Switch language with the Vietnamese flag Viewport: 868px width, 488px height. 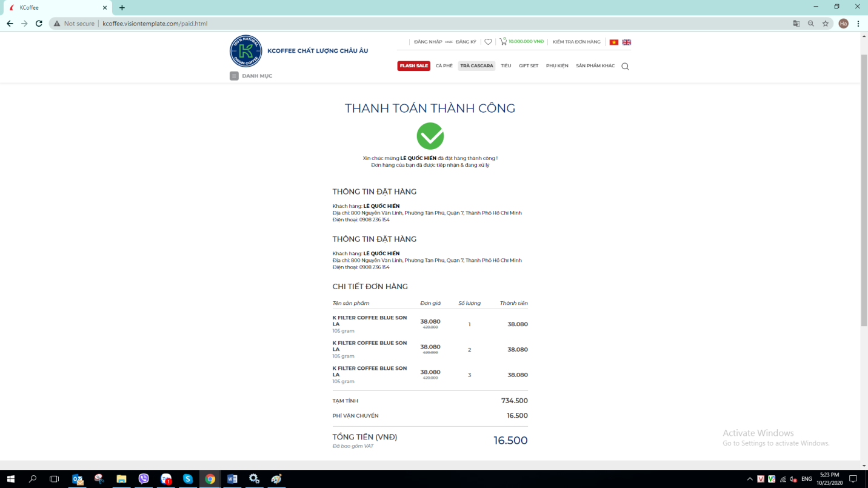[614, 42]
